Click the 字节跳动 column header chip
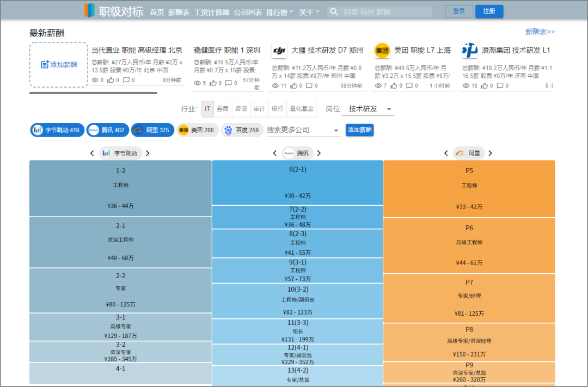Screen dimensions: 588x387 pyautogui.click(x=120, y=153)
